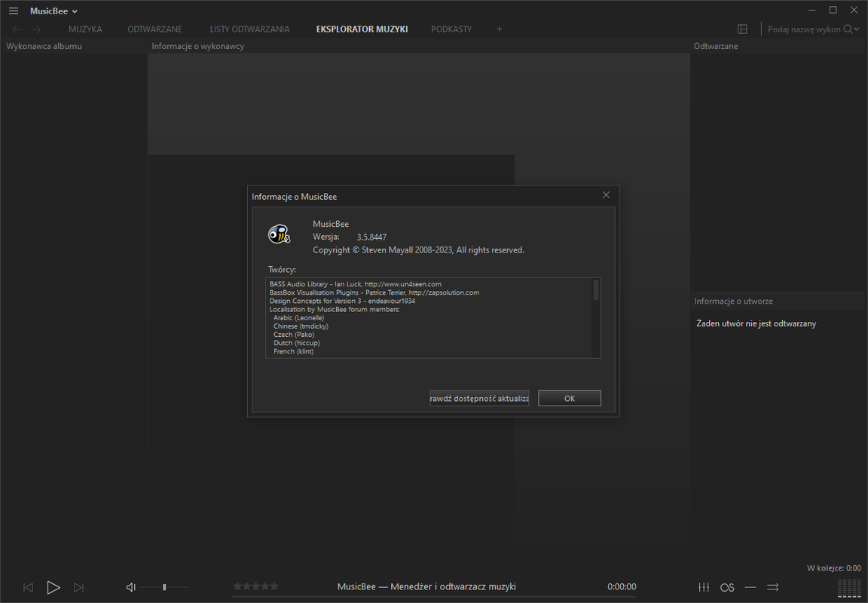The width and height of the screenshot is (868, 603).
Task: Open the panel layout icon
Action: (742, 29)
